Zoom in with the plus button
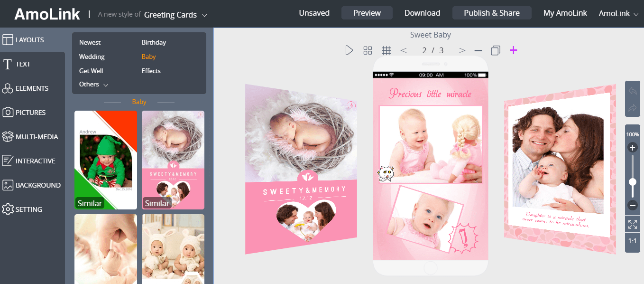The width and height of the screenshot is (644, 284). pyautogui.click(x=633, y=148)
